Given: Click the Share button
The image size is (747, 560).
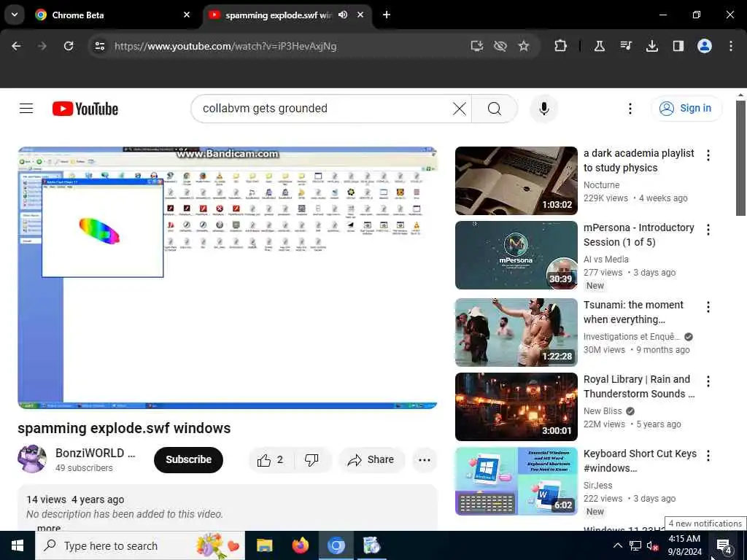Looking at the screenshot, I should (371, 459).
